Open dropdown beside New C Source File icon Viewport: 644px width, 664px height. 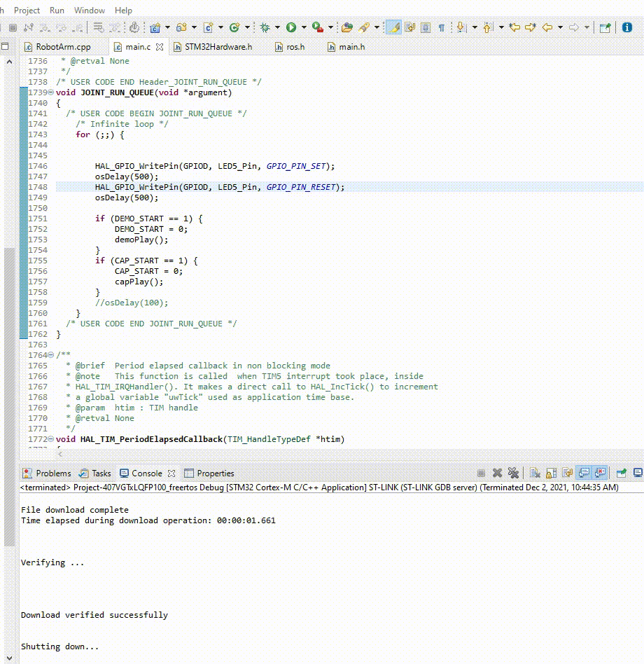point(221,28)
